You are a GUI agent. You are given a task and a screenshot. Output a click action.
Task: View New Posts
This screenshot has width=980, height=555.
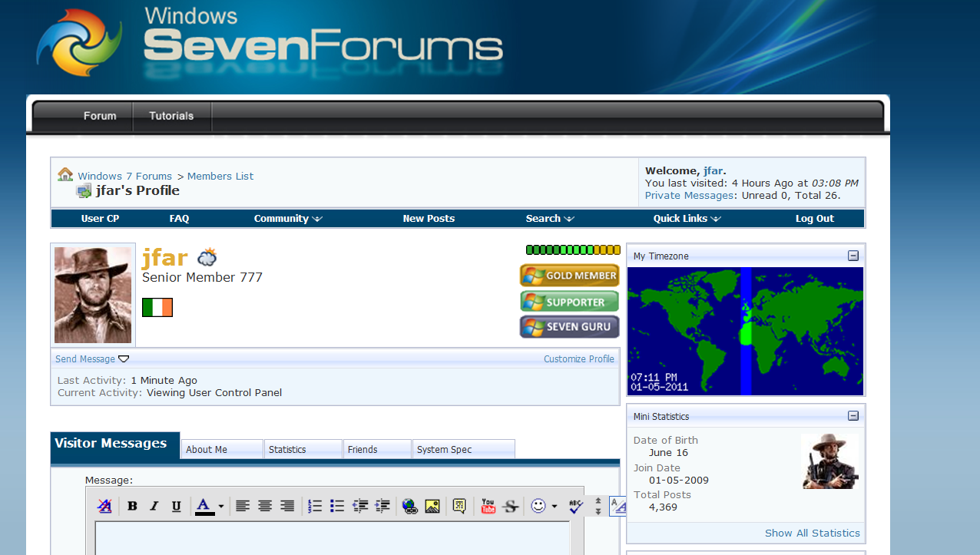tap(429, 219)
